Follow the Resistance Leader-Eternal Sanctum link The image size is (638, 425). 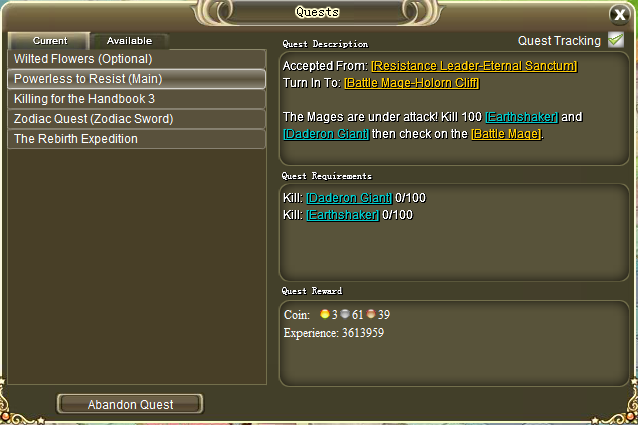[x=474, y=66]
